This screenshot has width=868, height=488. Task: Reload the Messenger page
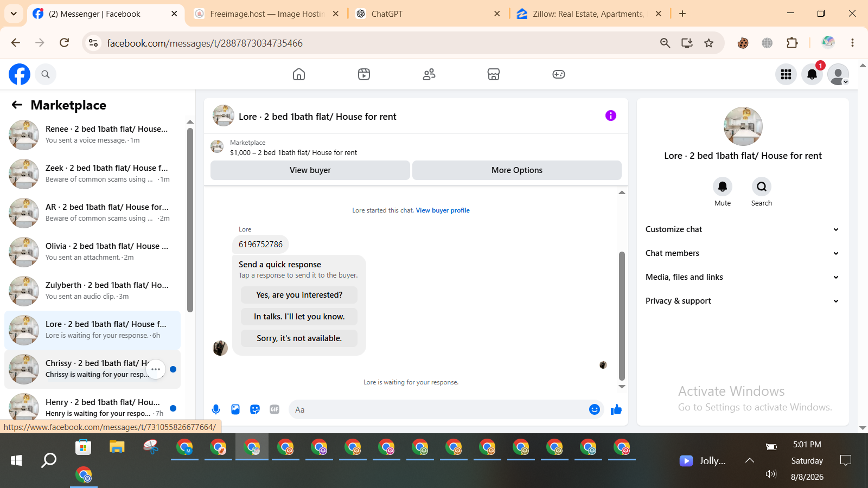click(x=64, y=43)
